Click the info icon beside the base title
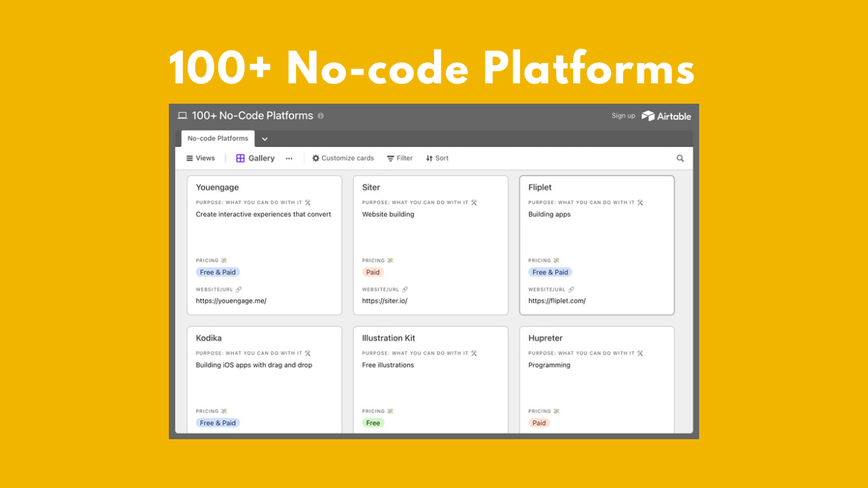The width and height of the screenshot is (868, 488). pyautogui.click(x=321, y=116)
